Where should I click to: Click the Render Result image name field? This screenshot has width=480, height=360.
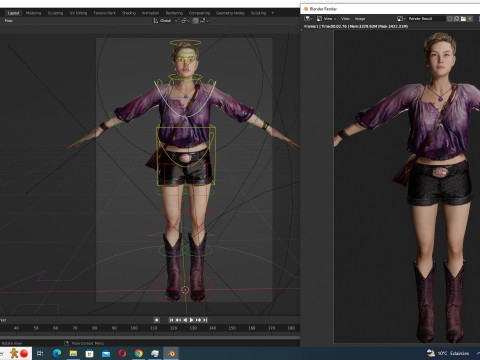[x=426, y=19]
